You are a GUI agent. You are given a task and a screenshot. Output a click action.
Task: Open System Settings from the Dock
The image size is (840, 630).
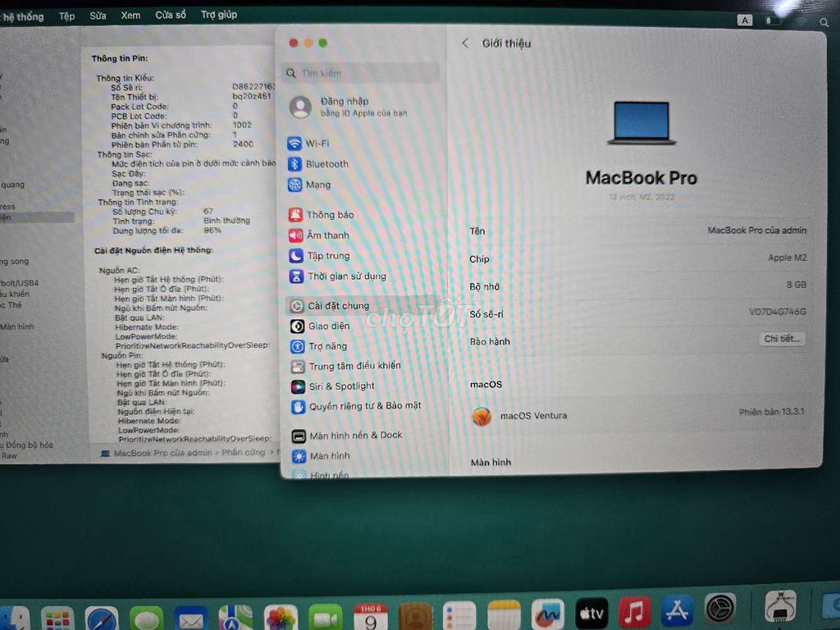(719, 609)
